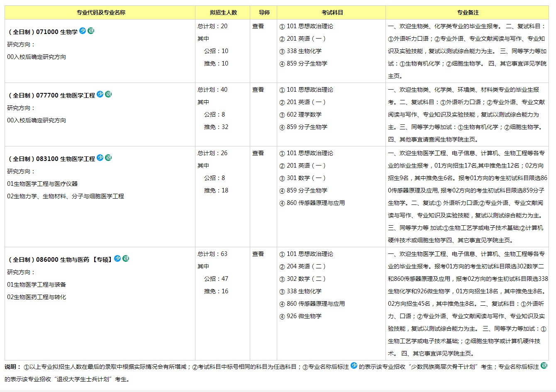Click the blue 少 icon in the 说明 footnote
The width and height of the screenshot is (556, 392).
tap(354, 365)
